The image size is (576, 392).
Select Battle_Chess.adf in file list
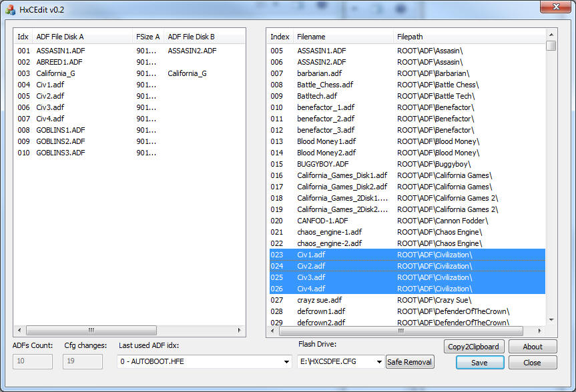pos(325,85)
